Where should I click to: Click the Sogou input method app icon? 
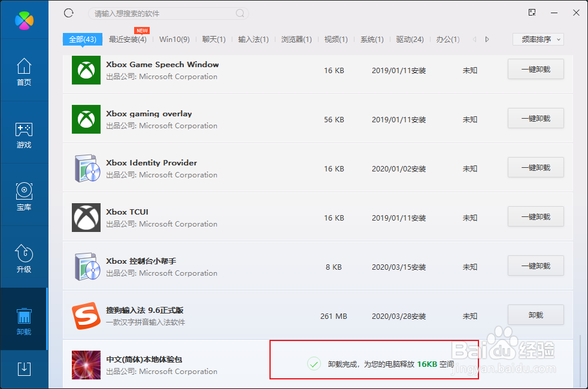point(86,316)
